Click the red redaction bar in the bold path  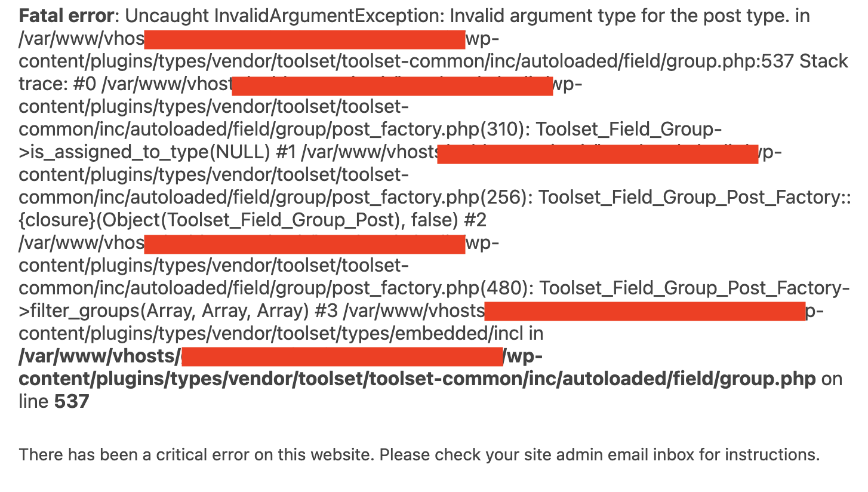click(x=343, y=356)
